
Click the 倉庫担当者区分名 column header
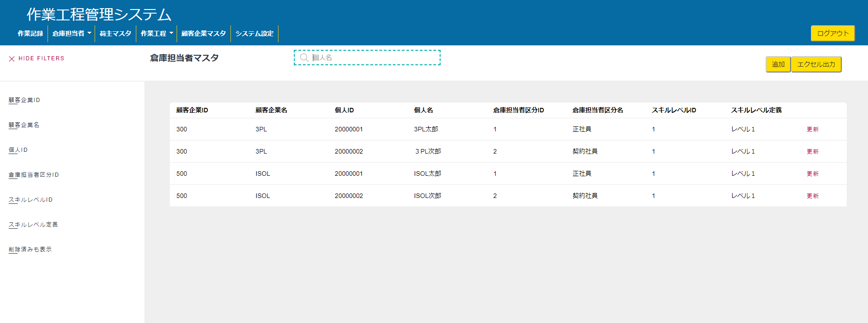598,110
